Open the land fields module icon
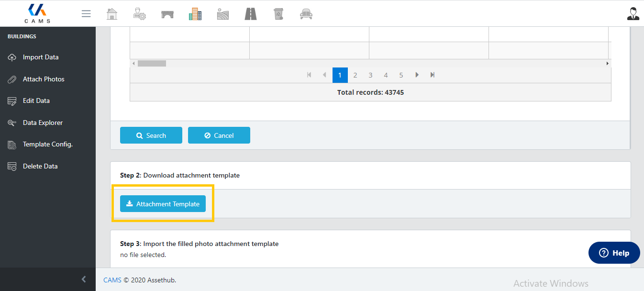This screenshot has width=644, height=291. (x=223, y=14)
